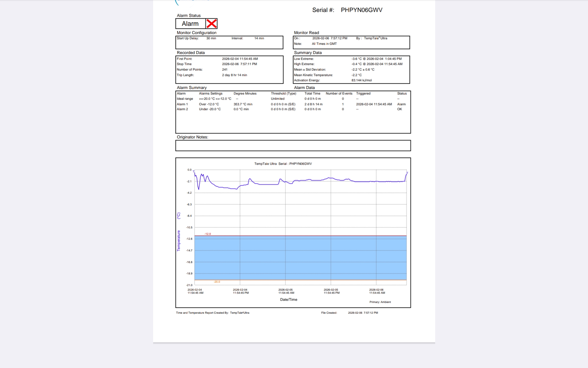The height and width of the screenshot is (368, 588).
Task: Click the red -12.0 threshold label
Action: (208, 234)
